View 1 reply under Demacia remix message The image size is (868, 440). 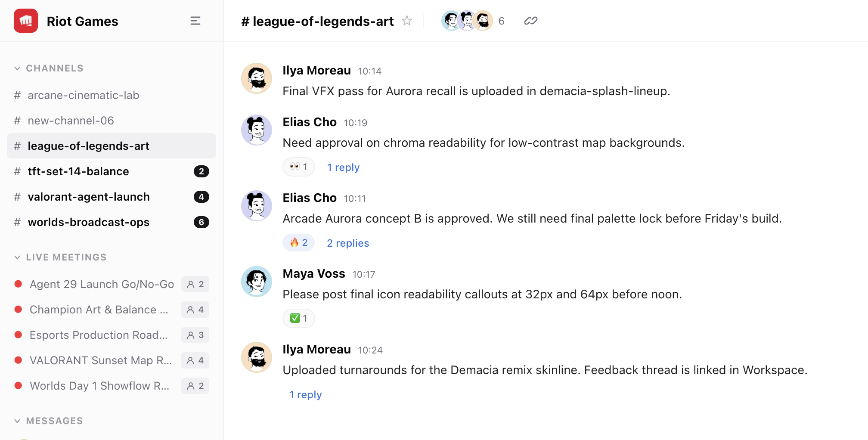305,395
